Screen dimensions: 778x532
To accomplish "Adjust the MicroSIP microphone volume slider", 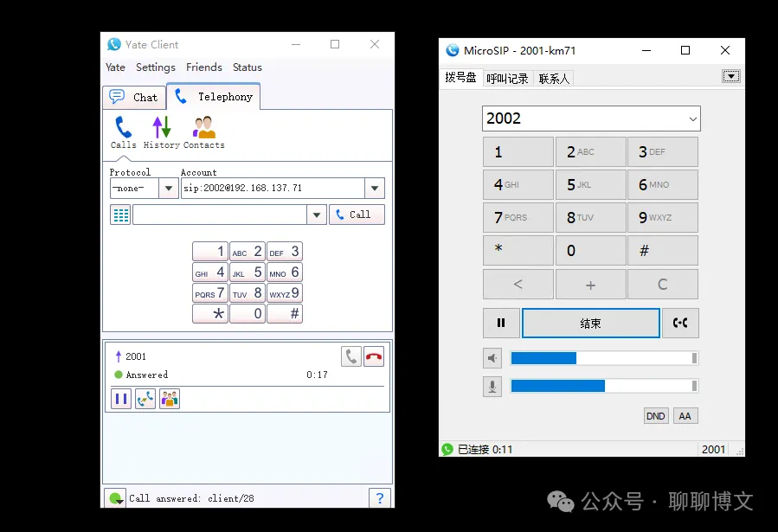I will point(604,386).
